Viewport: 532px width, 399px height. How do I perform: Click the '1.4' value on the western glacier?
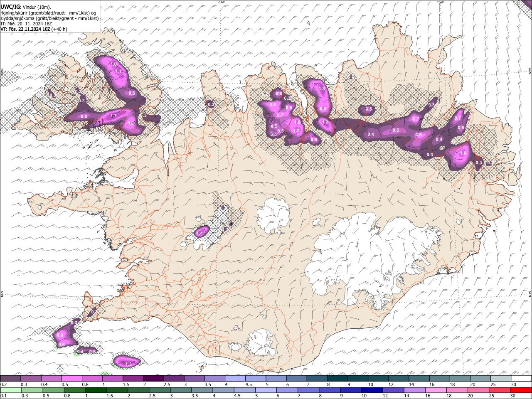coord(200,234)
